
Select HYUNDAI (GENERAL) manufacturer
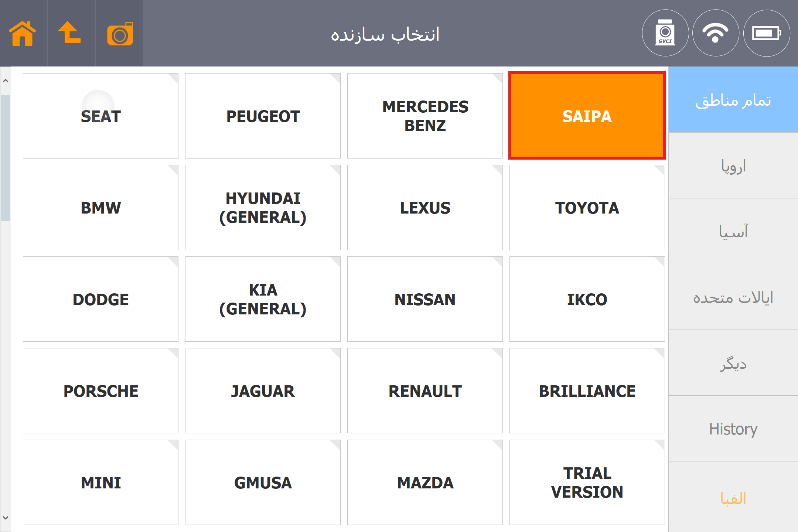pyautogui.click(x=263, y=208)
